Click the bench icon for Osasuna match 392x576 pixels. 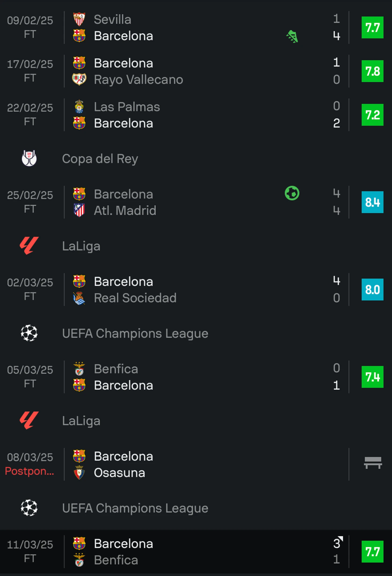373,463
